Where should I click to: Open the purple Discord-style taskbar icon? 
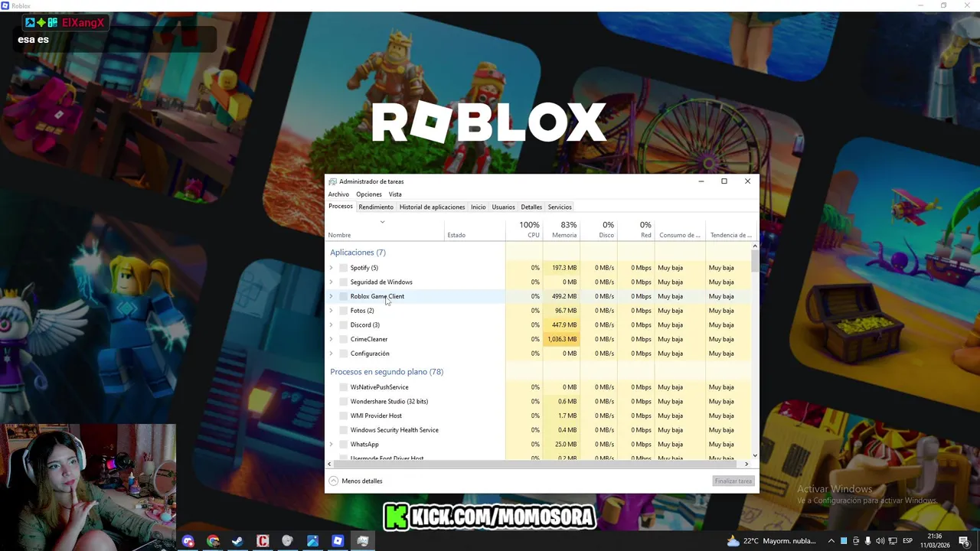pos(188,541)
